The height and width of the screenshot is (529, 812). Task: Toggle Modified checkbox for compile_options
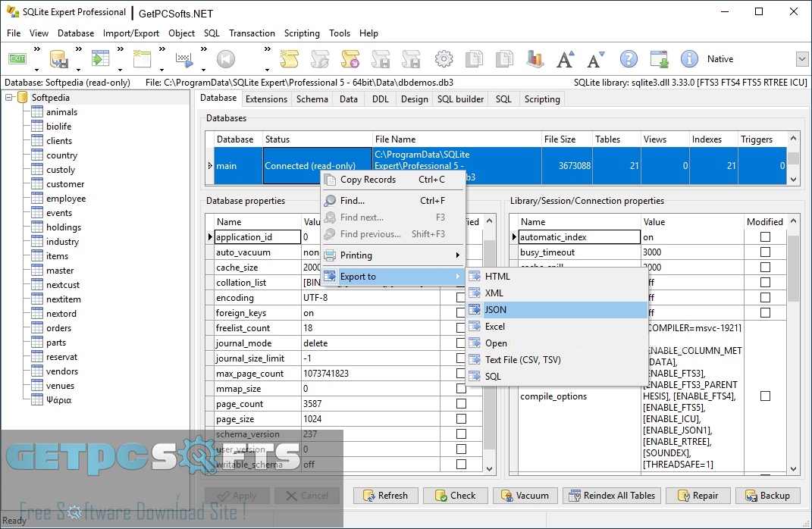765,396
